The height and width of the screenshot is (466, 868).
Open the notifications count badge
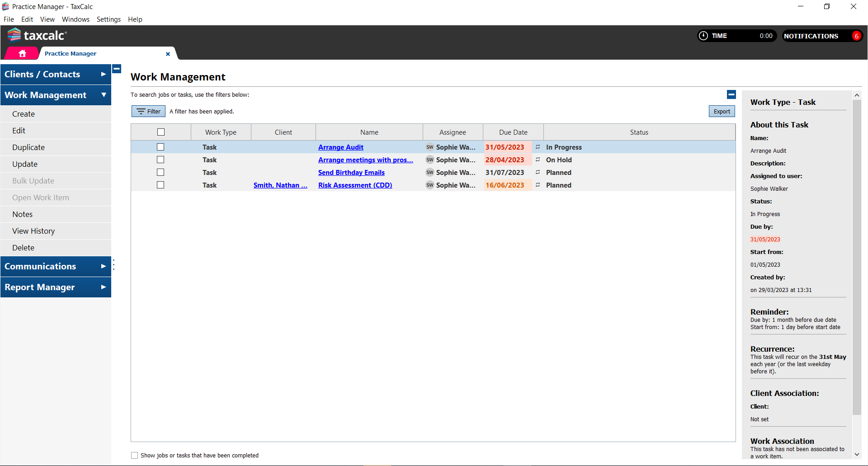point(856,36)
